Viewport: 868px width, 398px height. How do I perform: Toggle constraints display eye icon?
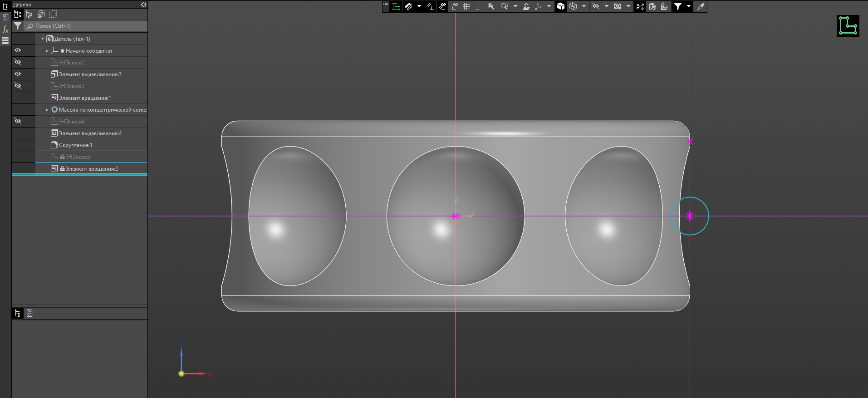tap(442, 6)
